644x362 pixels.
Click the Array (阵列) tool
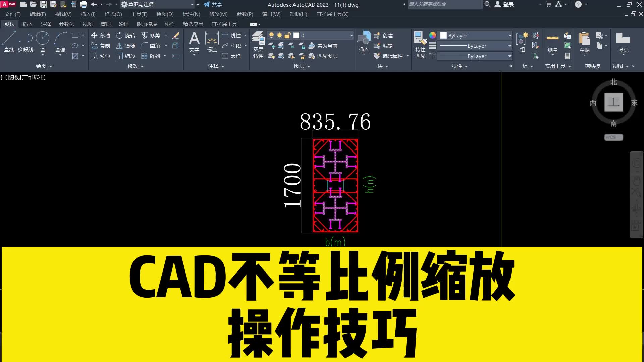tap(151, 56)
